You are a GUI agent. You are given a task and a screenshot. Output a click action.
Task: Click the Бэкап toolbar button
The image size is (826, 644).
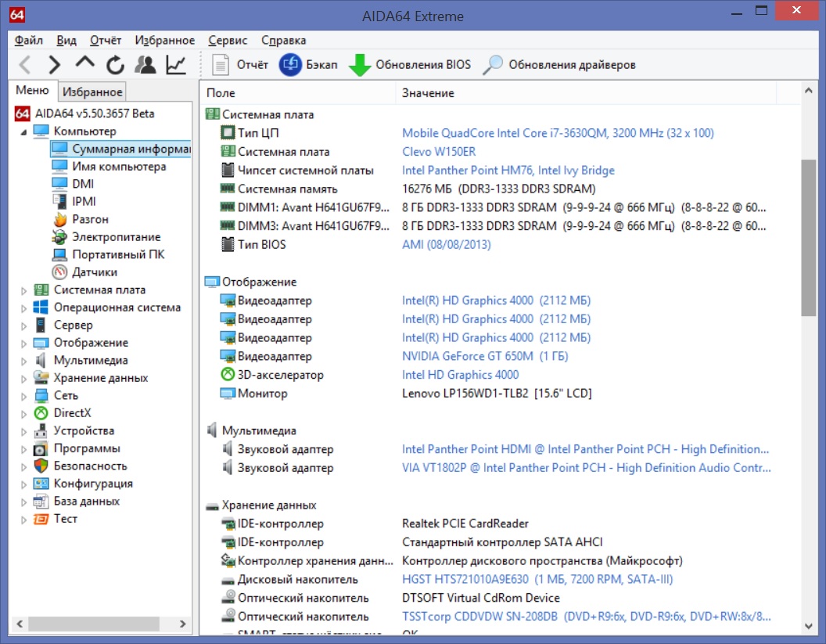pyautogui.click(x=309, y=65)
